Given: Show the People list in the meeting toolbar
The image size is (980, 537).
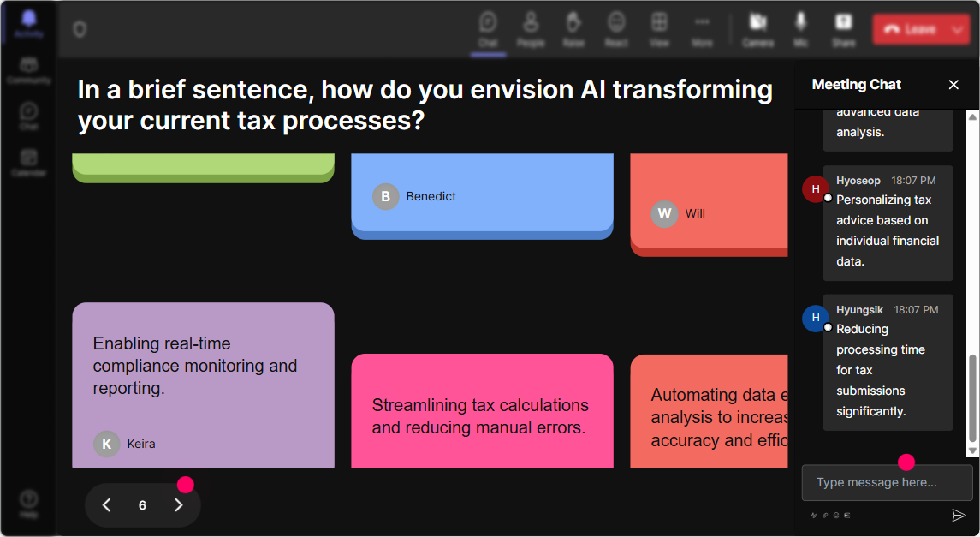Looking at the screenshot, I should click(x=531, y=29).
